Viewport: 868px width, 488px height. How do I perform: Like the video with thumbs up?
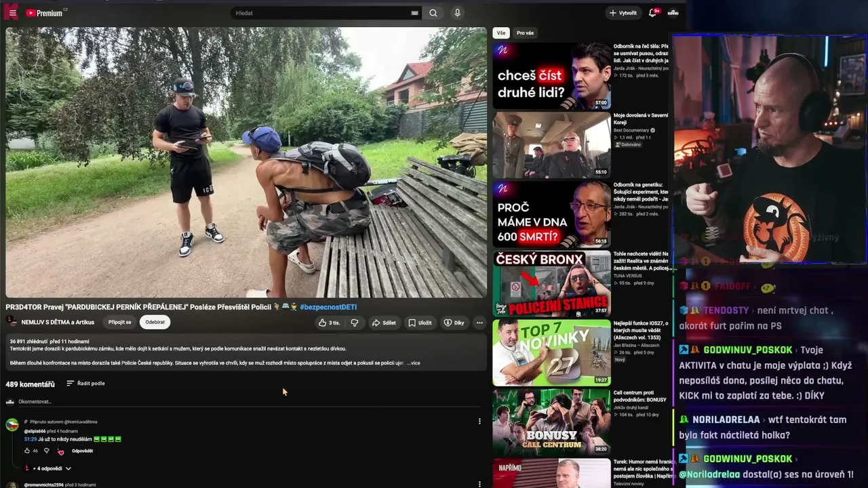(x=330, y=323)
